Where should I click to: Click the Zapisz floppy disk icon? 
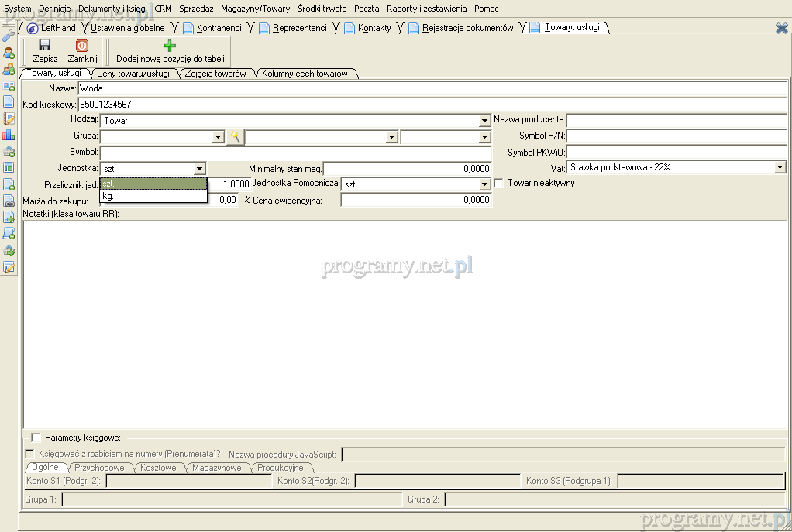click(44, 46)
